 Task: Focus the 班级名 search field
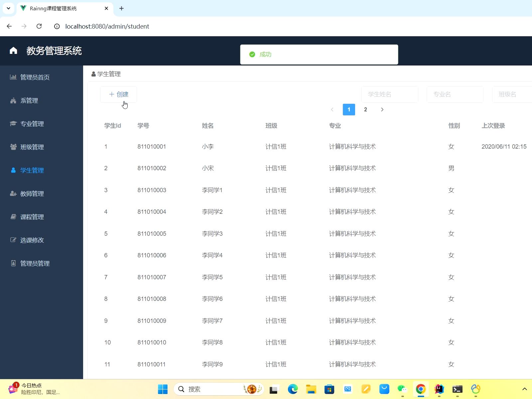point(512,94)
